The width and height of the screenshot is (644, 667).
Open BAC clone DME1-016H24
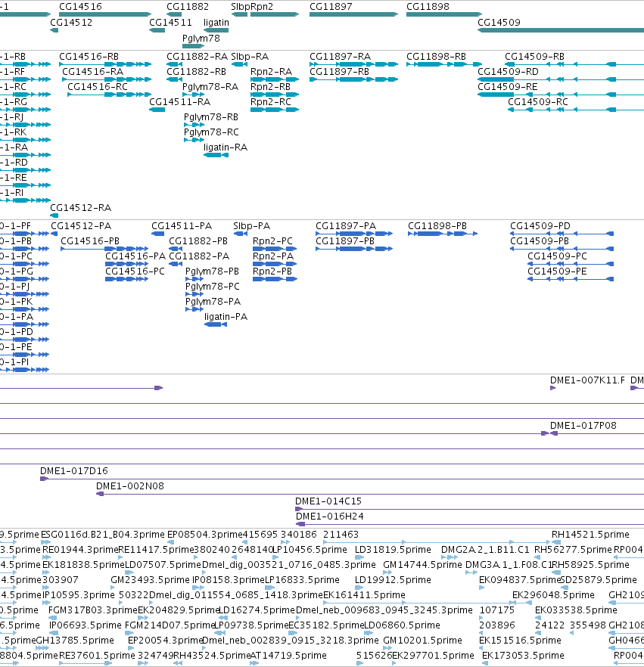pos(330,517)
